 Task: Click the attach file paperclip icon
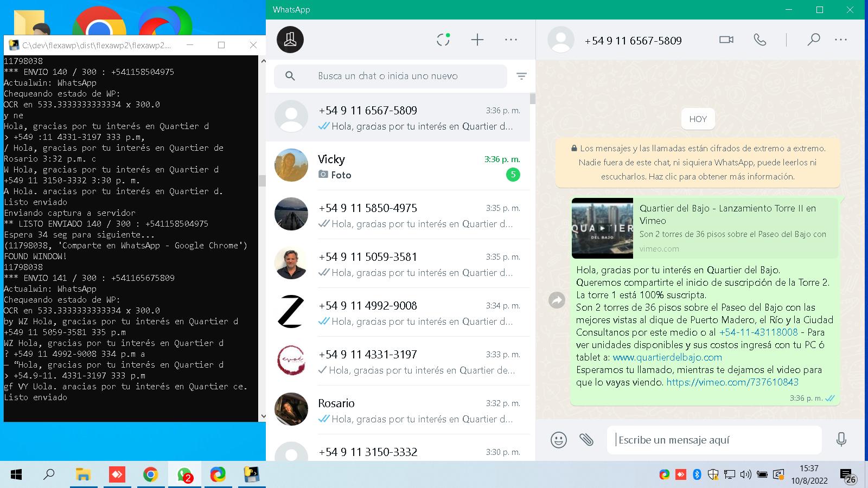pyautogui.click(x=586, y=440)
